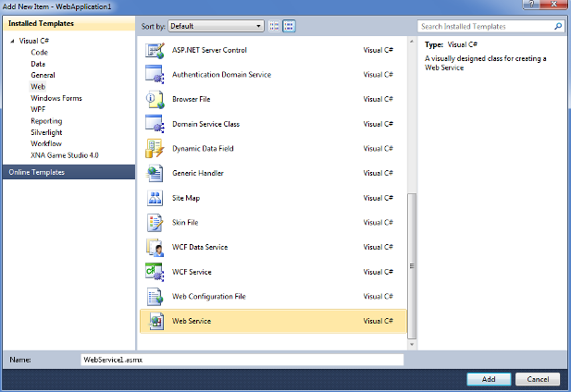The image size is (571, 392).
Task: Open the Installed Templates section
Action: [x=68, y=24]
